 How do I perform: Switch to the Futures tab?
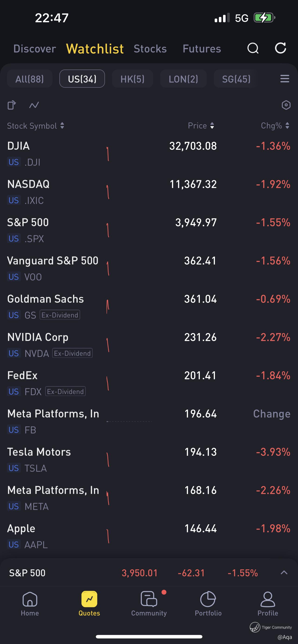coord(202,49)
